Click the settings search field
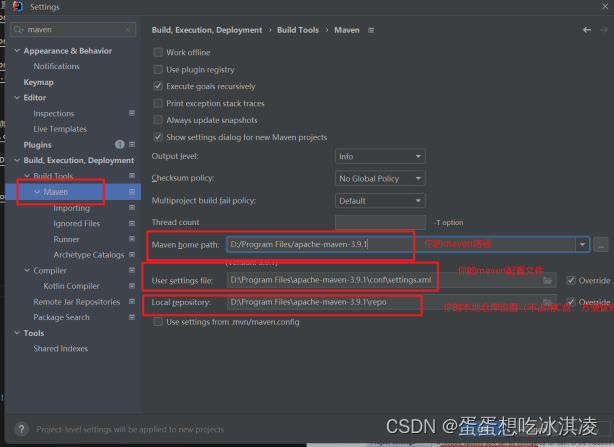This screenshot has height=447, width=614. click(x=73, y=30)
